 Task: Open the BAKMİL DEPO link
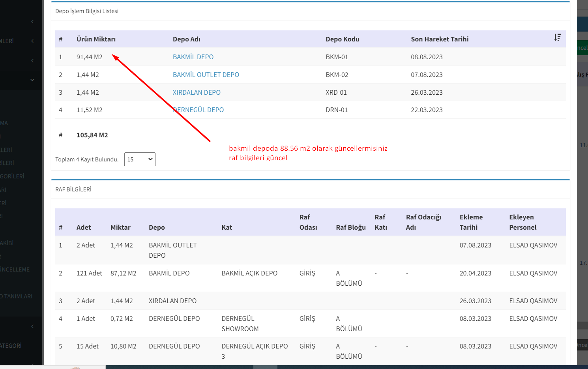pos(193,57)
